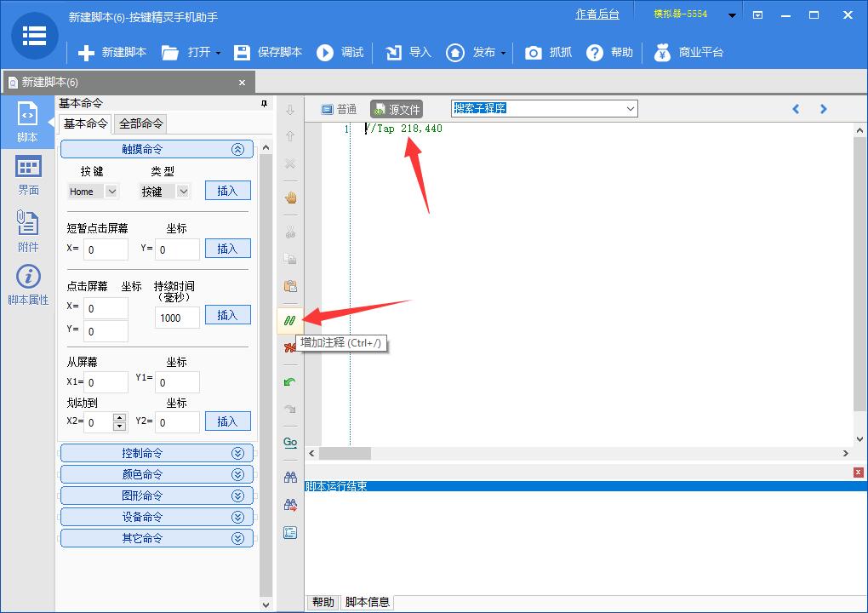Select the 新建脚本(6) document tab
This screenshot has width=868, height=613.
click(x=128, y=83)
